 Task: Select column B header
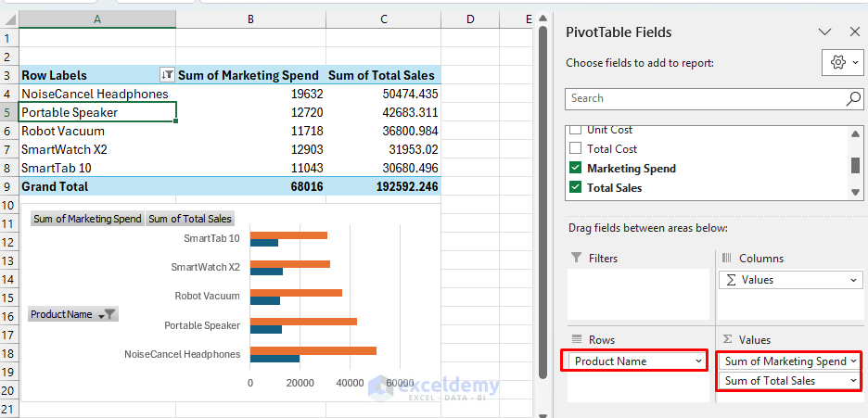pos(250,19)
